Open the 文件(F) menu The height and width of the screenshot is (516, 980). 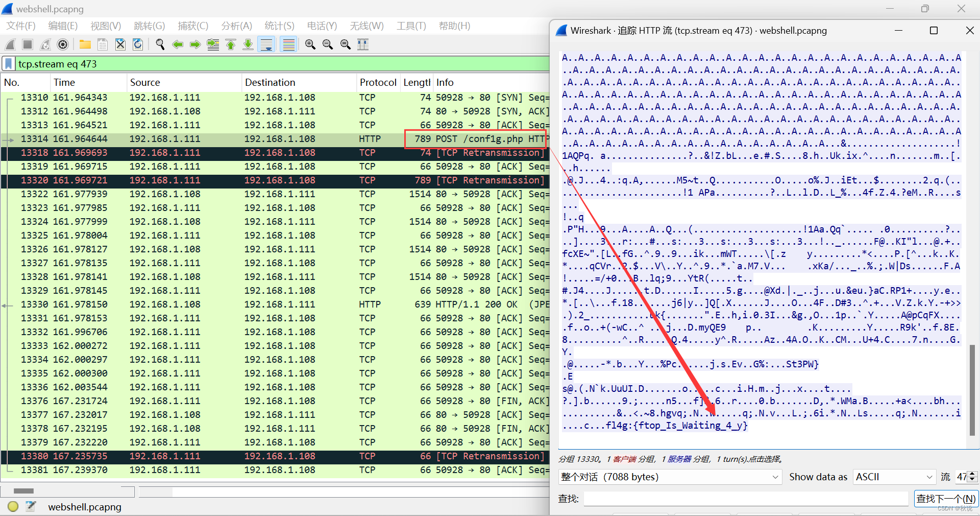coord(21,26)
